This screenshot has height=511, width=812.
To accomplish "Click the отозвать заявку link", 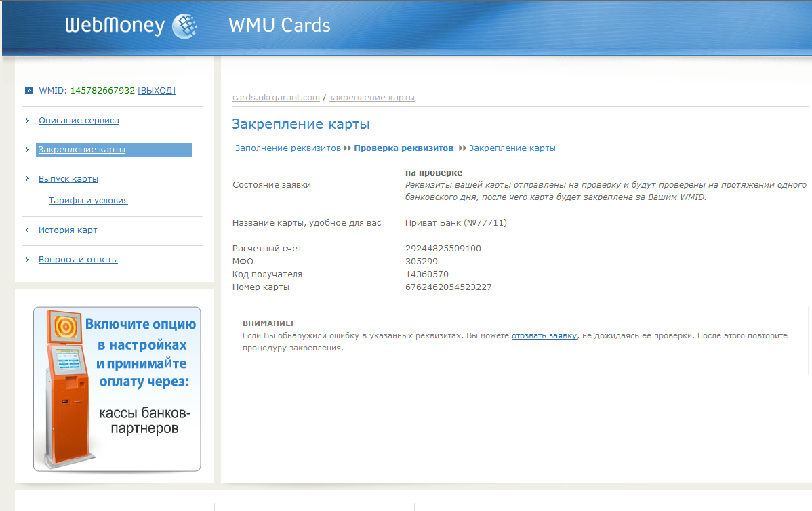I will click(x=544, y=335).
